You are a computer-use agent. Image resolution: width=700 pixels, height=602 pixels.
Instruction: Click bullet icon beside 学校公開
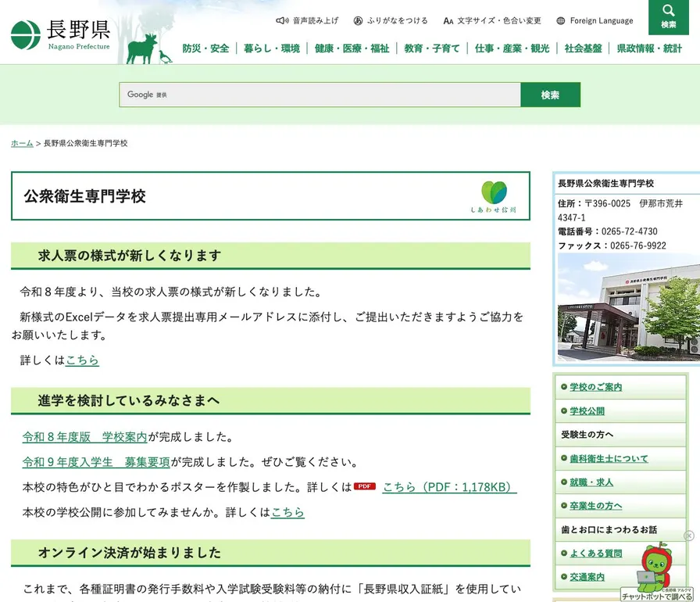[x=564, y=411]
